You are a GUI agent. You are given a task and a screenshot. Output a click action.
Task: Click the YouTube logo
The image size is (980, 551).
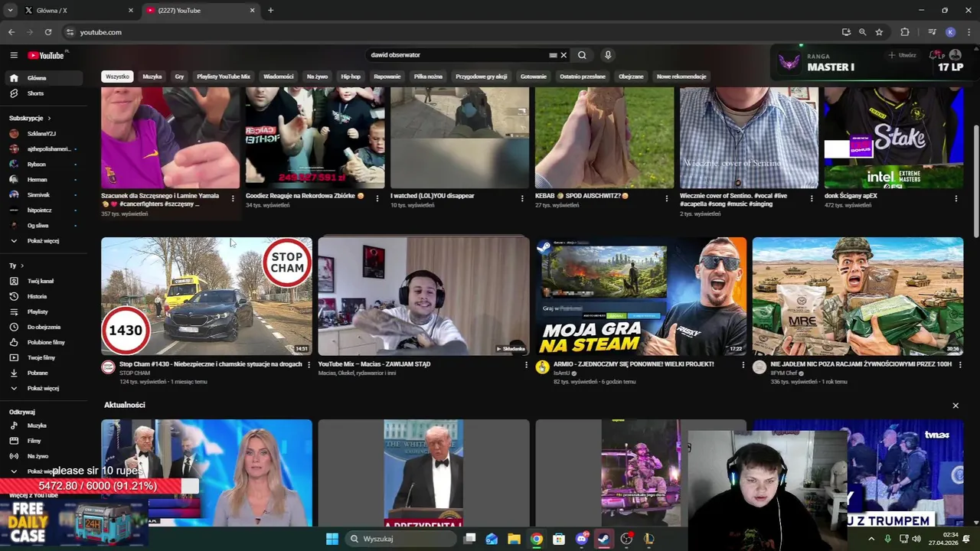coord(46,55)
